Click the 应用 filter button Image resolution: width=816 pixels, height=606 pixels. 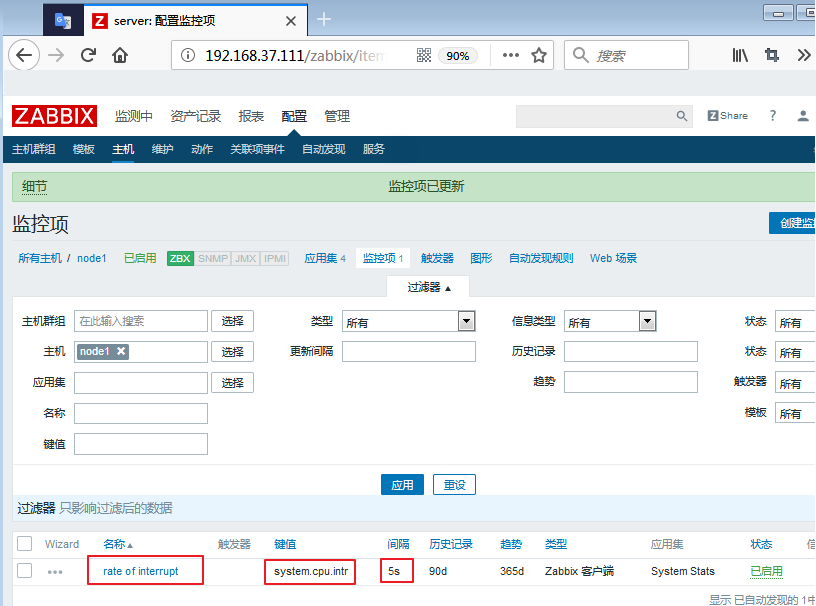click(x=402, y=484)
